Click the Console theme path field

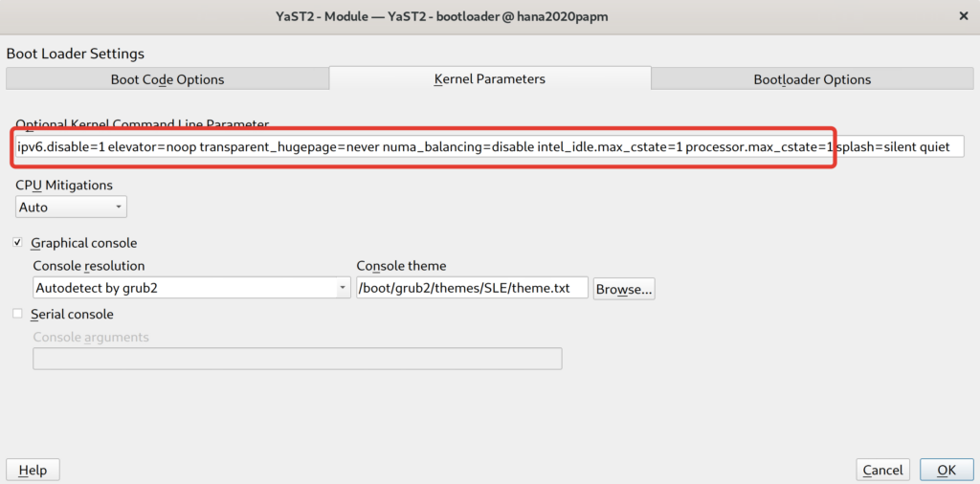click(472, 287)
